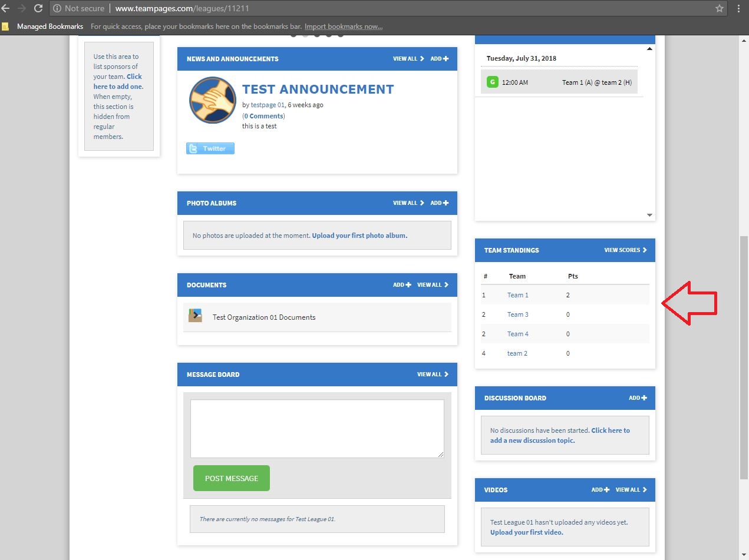Click the Add icon in the Videos header
Screen dimensions: 749x560
[x=606, y=489]
